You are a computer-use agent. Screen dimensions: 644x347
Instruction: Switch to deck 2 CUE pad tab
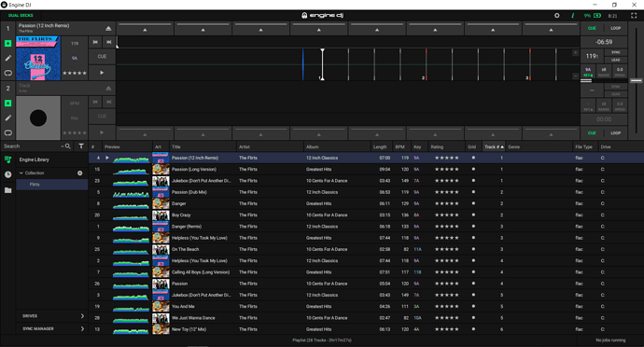(592, 133)
